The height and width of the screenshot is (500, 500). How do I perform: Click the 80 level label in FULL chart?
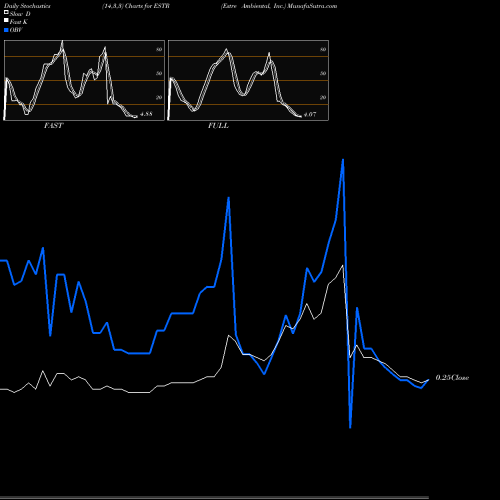(323, 49)
